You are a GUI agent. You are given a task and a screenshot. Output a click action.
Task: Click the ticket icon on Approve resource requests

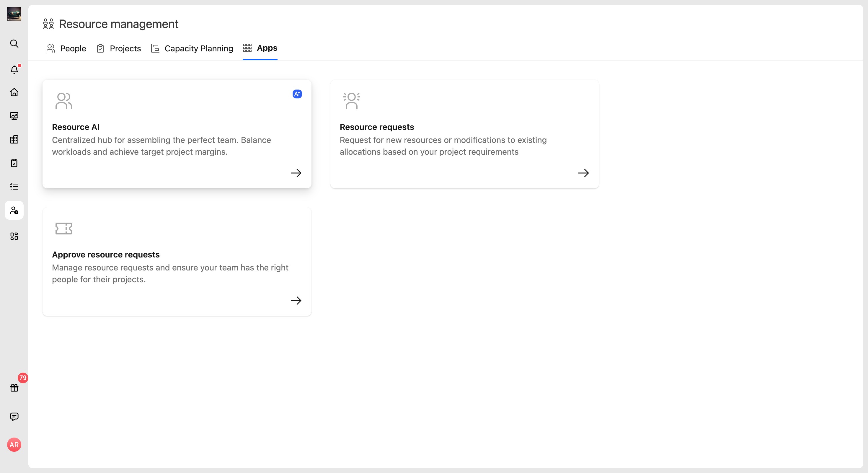(x=64, y=229)
